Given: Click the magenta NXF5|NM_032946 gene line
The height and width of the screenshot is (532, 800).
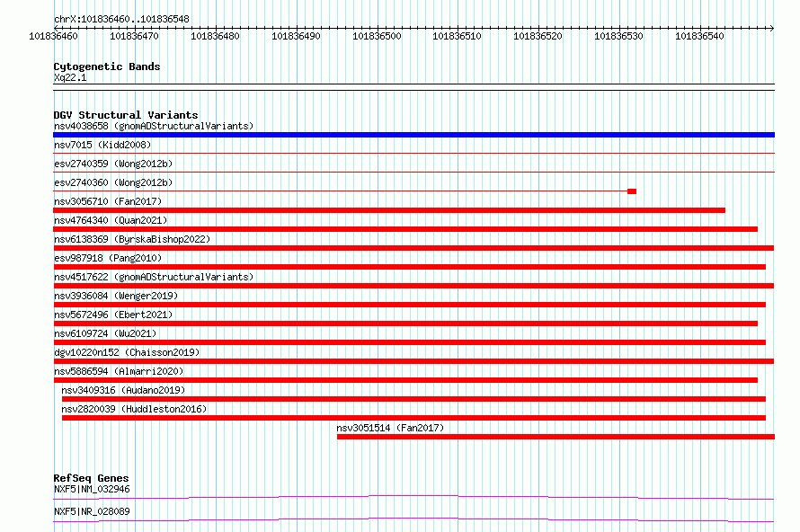Looking at the screenshot, I should tap(413, 497).
